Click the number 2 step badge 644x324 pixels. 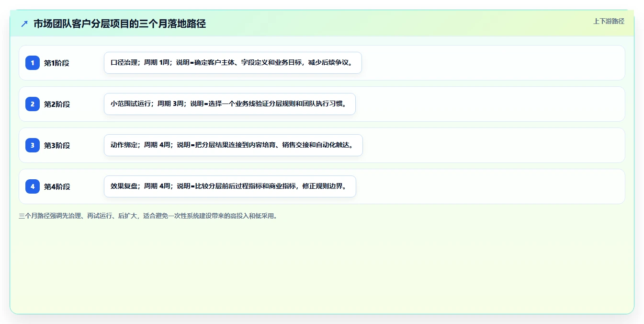coord(33,104)
